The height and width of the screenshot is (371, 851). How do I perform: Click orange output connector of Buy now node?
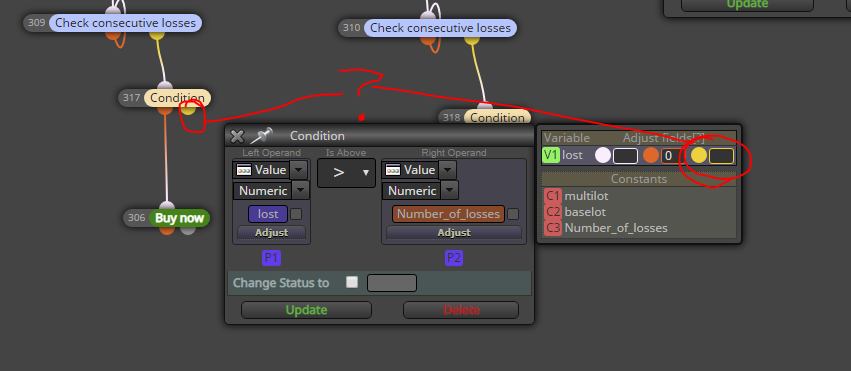click(167, 230)
